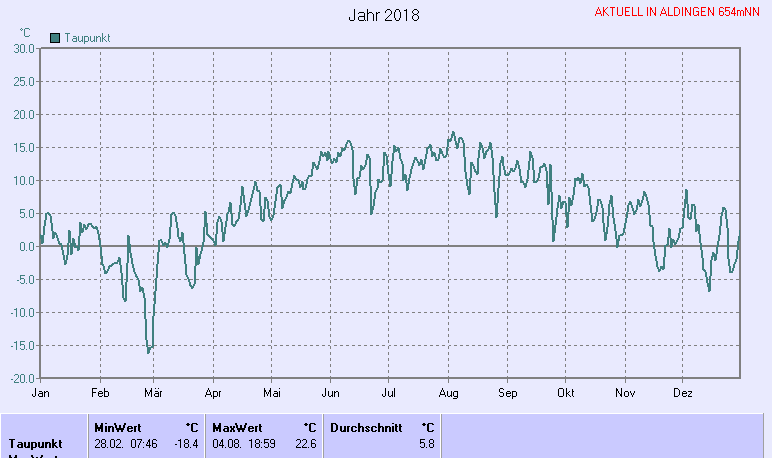772x458 pixels.
Task: Select the Mär label on the x-axis
Action: [154, 393]
